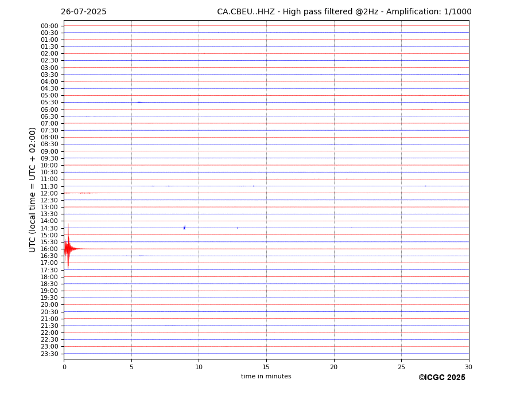Click the x-axis tick label 30
The height and width of the screenshot is (399, 532).
pos(468,367)
